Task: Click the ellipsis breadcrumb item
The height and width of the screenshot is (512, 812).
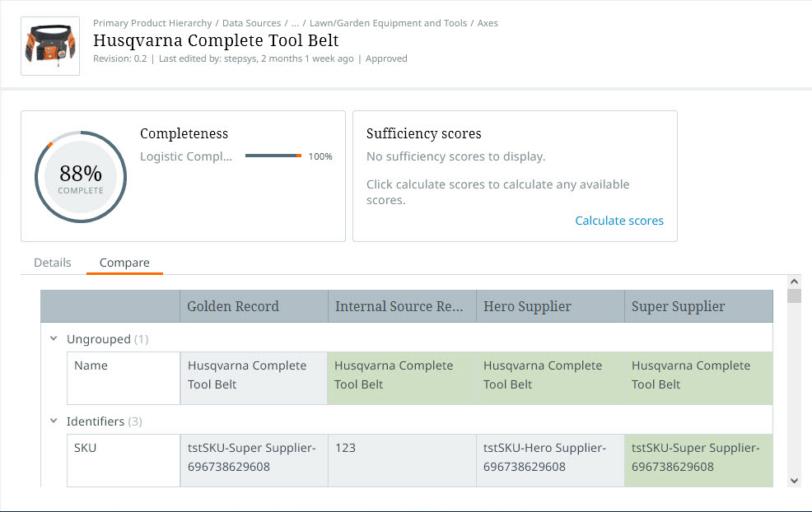Action: pyautogui.click(x=296, y=23)
